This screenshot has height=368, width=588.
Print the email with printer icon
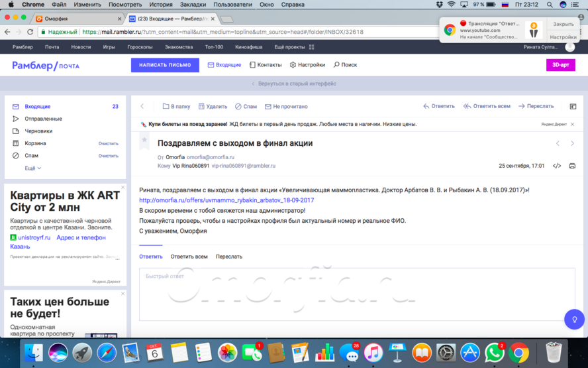[572, 166]
